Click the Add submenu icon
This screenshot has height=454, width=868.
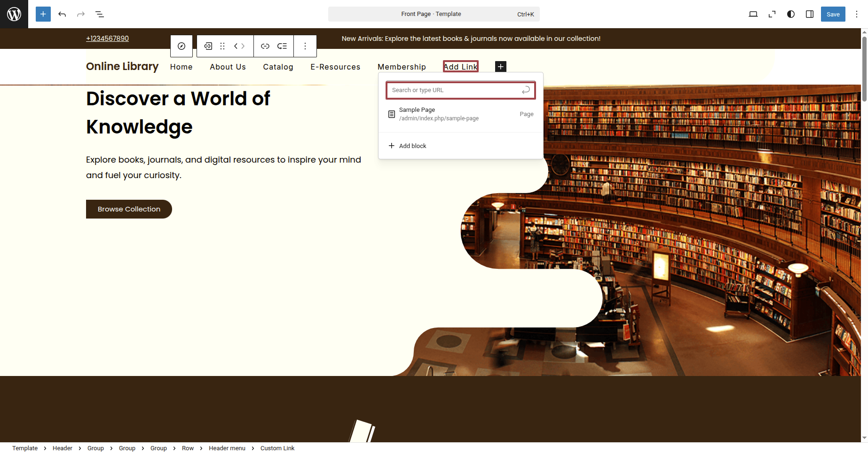[282, 46]
